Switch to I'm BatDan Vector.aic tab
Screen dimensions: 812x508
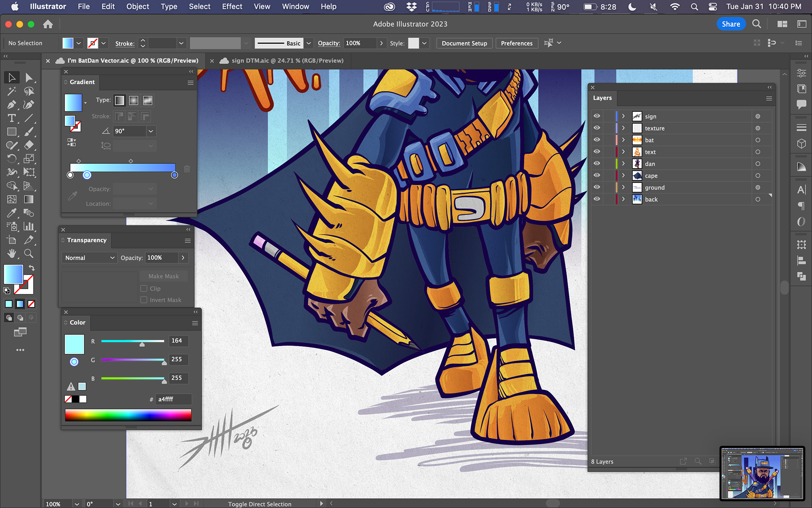tap(133, 61)
